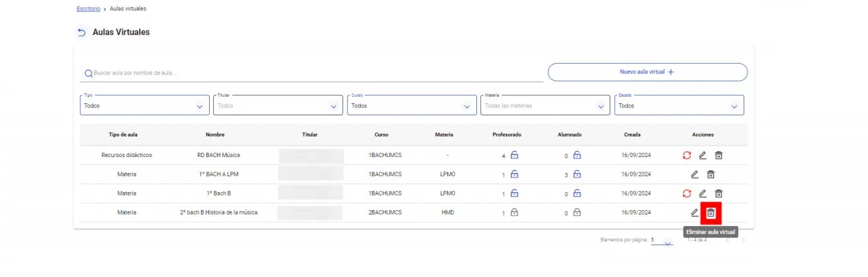Click the back arrow beside Aulas Virtuales
Screen dimensions: 868x277
82,32
